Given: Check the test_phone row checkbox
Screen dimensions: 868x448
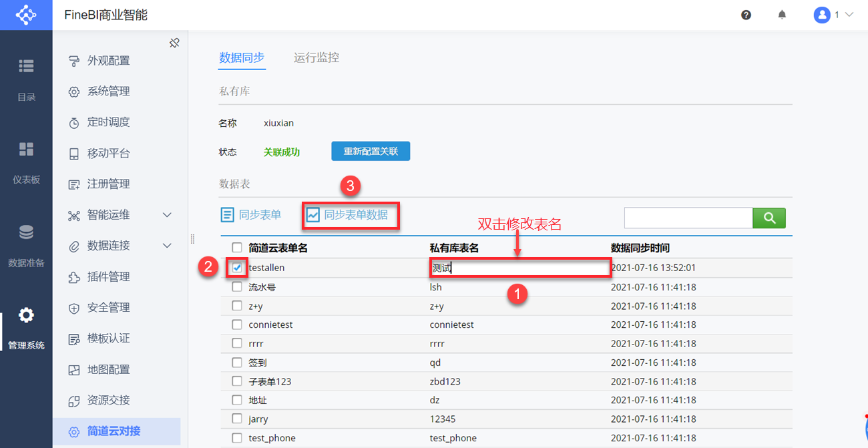Looking at the screenshot, I should coord(237,437).
